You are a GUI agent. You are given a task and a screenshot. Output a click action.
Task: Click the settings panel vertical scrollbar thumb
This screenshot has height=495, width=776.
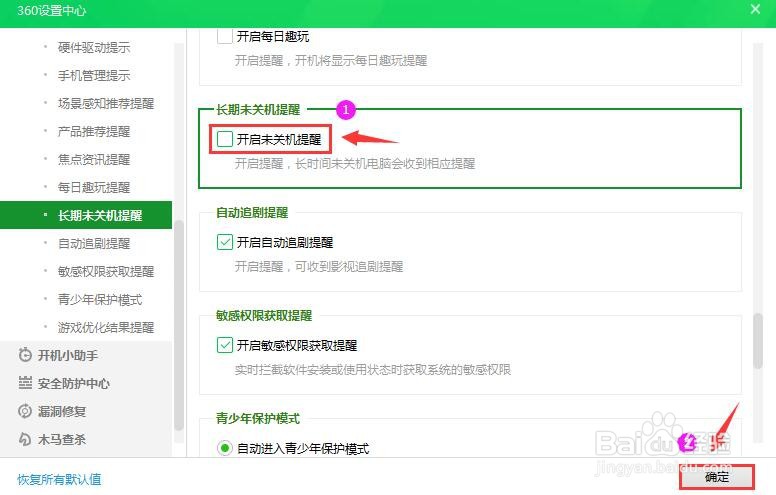(x=758, y=341)
